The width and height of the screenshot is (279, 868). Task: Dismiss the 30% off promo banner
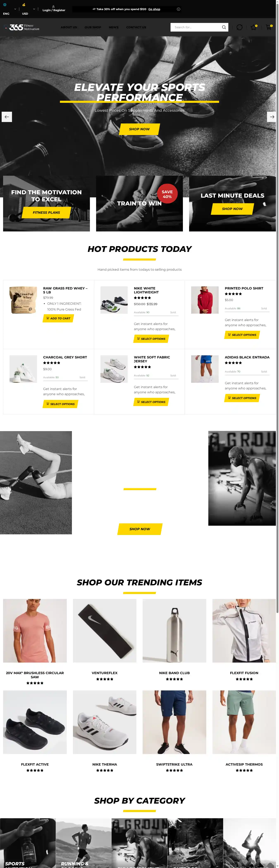pyautogui.click(x=179, y=9)
